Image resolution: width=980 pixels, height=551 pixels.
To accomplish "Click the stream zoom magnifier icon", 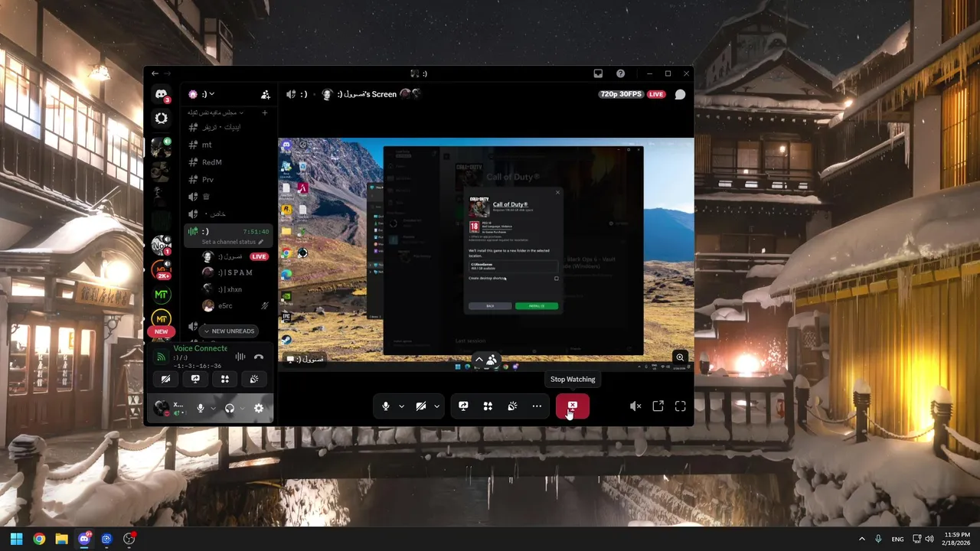I will click(680, 357).
